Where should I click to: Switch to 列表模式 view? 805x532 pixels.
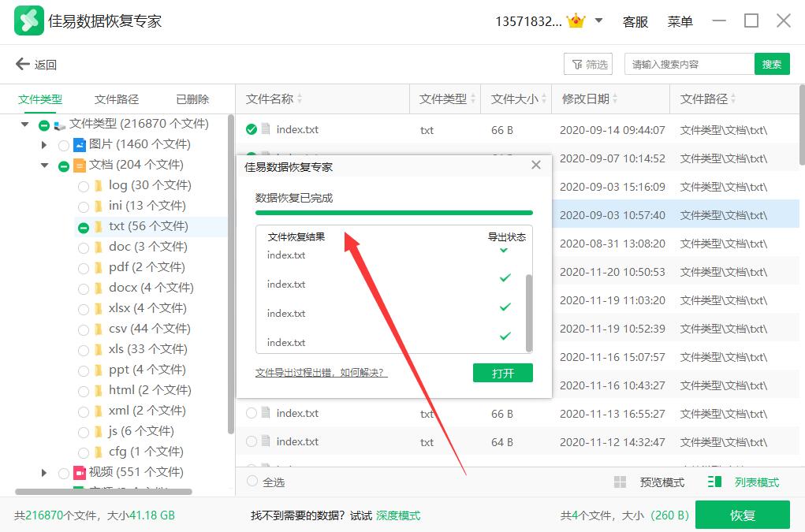click(x=757, y=482)
